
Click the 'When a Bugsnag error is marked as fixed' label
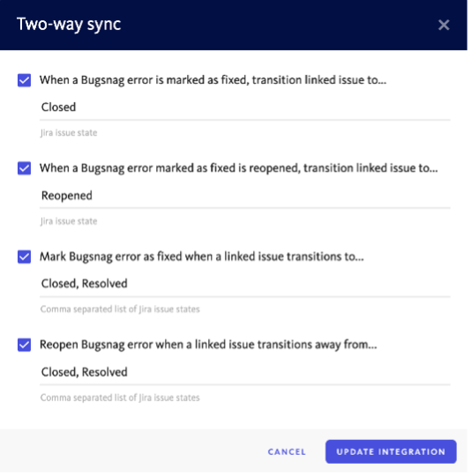(x=213, y=80)
